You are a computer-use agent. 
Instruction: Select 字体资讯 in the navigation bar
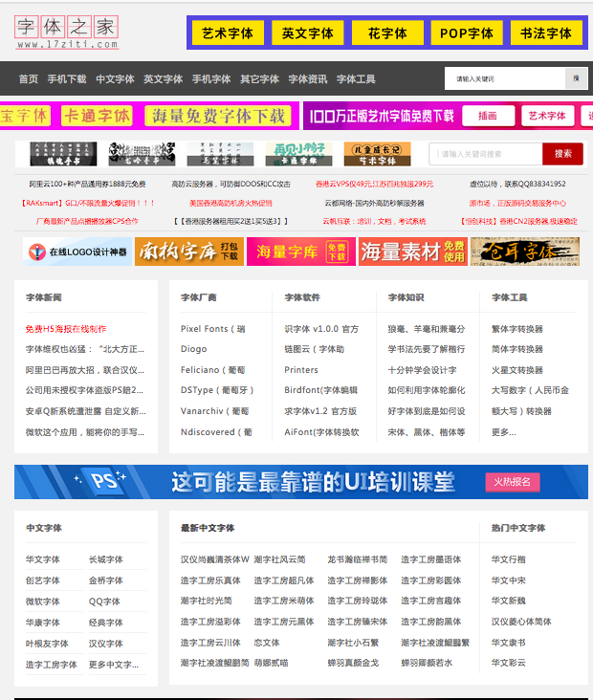pyautogui.click(x=308, y=79)
